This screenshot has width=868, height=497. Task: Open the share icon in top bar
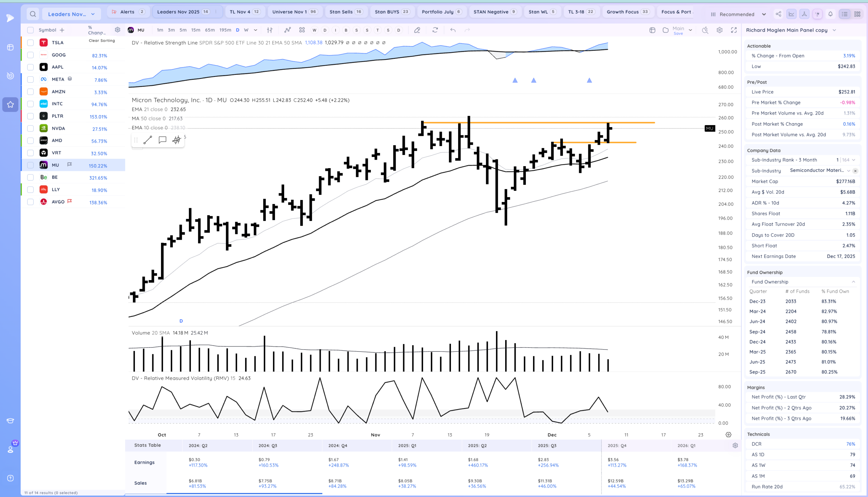778,14
